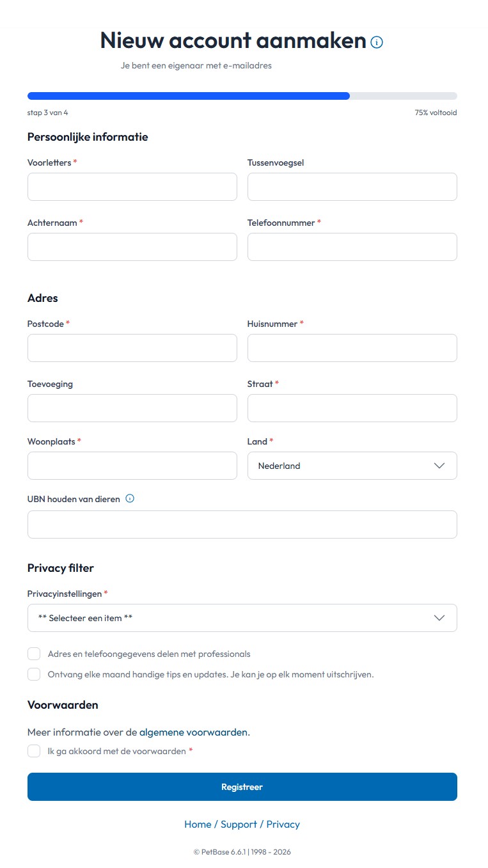The height and width of the screenshot is (868, 488).
Task: Check Ik ga akkoord met de voorwaarden
Action: 34,750
